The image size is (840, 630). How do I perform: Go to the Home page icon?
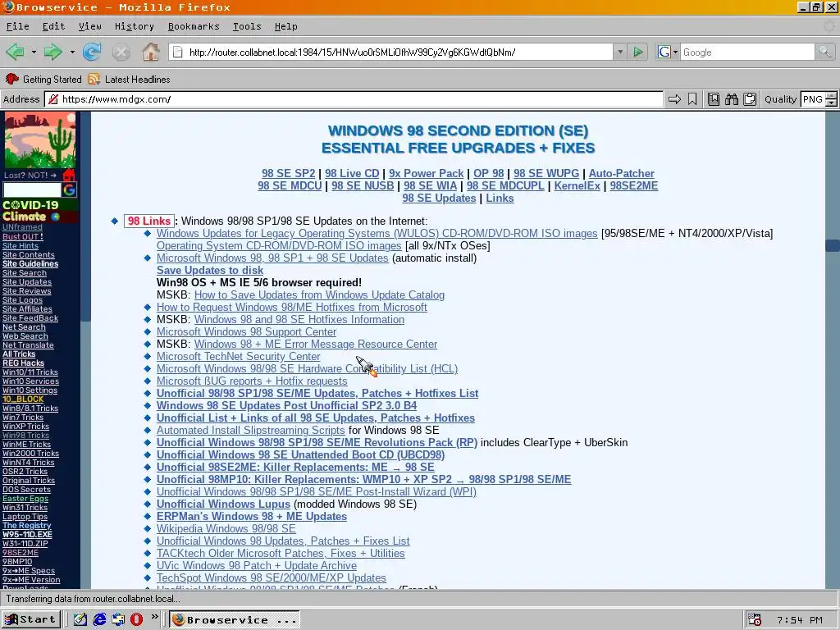click(151, 52)
